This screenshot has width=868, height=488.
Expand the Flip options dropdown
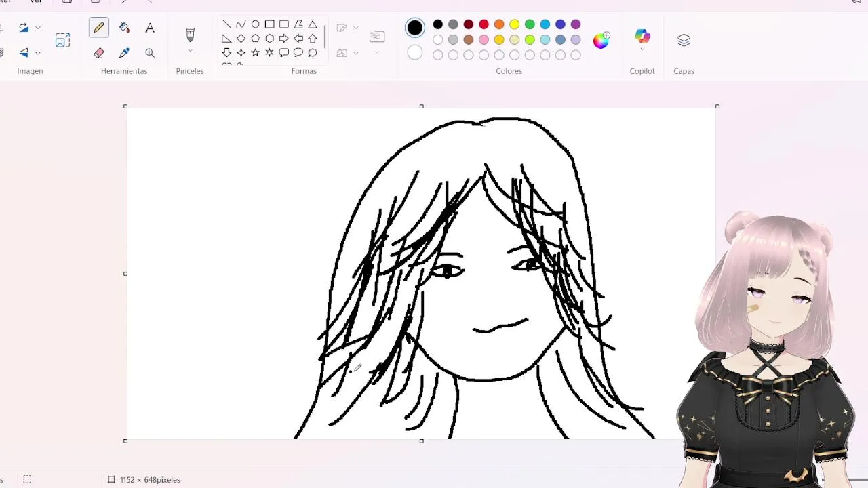[x=38, y=53]
